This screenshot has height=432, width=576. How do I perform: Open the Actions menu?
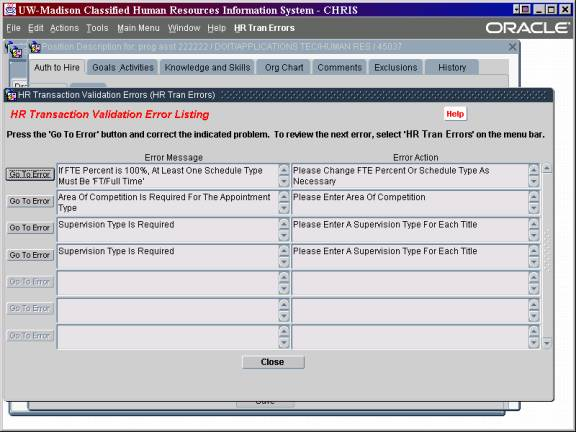(64, 28)
